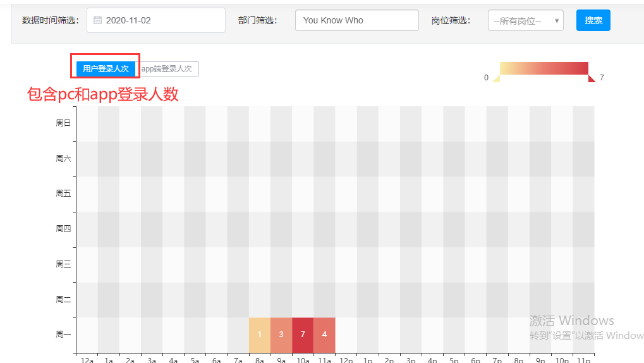Click the 周日 row label

tap(63, 123)
